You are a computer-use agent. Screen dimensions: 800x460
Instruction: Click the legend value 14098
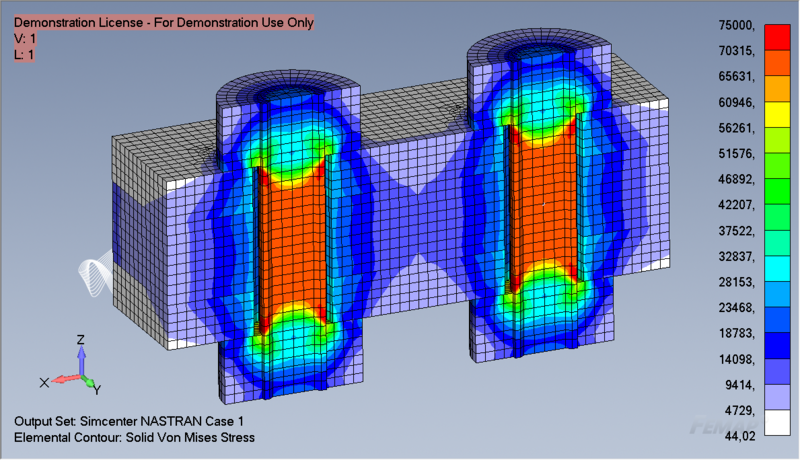tap(736, 359)
